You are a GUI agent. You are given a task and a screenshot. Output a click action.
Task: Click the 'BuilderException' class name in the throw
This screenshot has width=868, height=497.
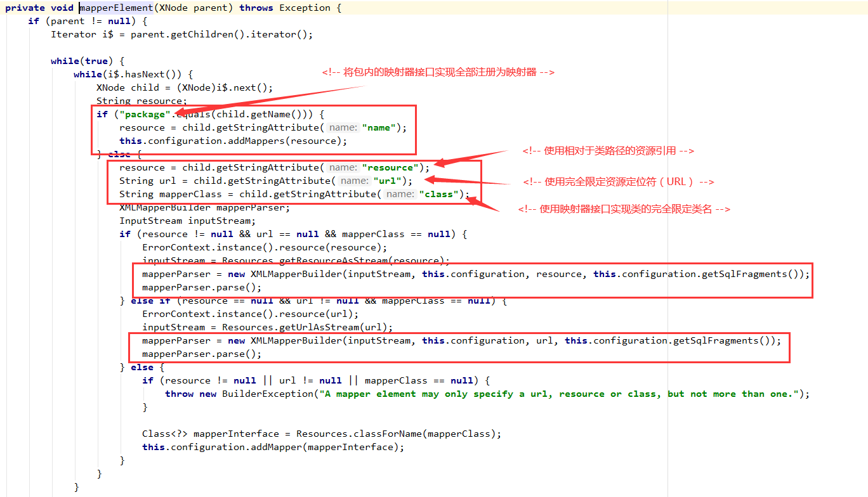coord(267,394)
